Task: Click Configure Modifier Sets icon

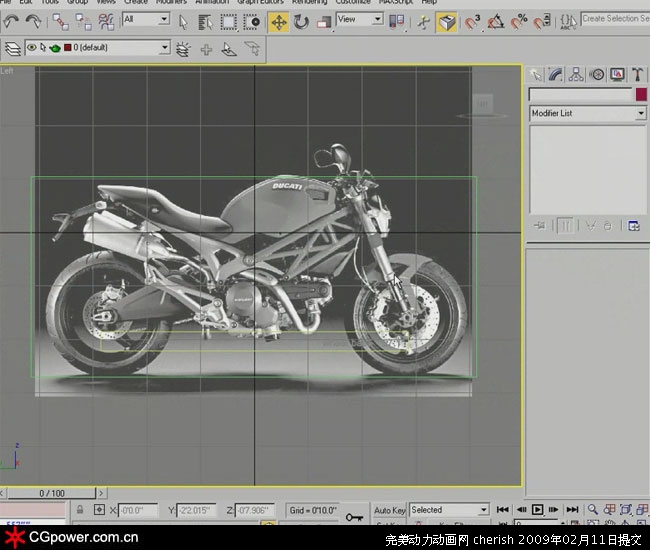Action: click(634, 226)
